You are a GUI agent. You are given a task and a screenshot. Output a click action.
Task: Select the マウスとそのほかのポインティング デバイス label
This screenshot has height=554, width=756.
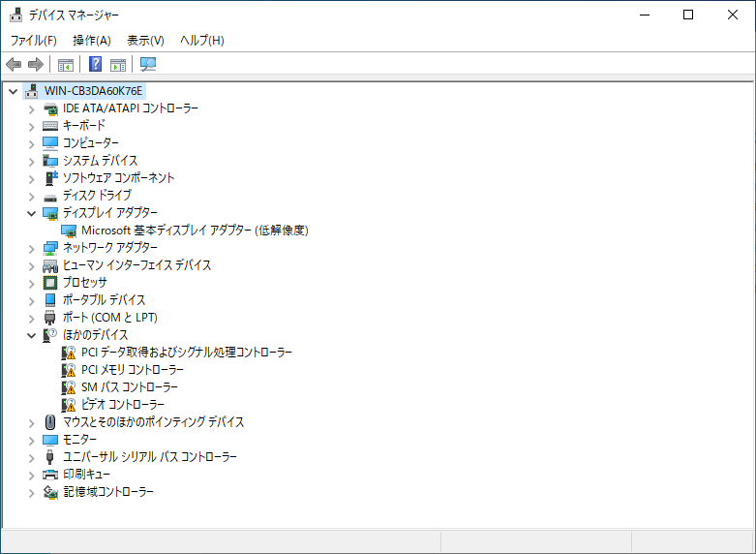(153, 422)
